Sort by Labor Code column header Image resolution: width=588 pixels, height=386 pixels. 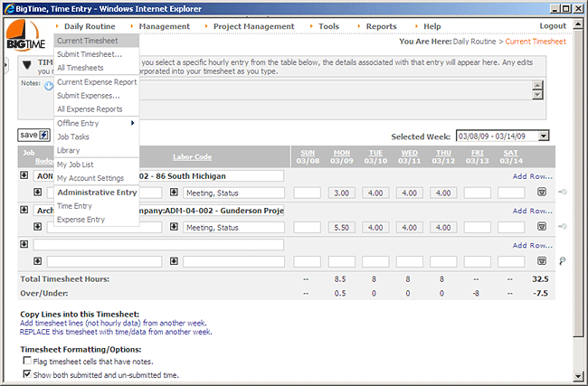pos(192,156)
